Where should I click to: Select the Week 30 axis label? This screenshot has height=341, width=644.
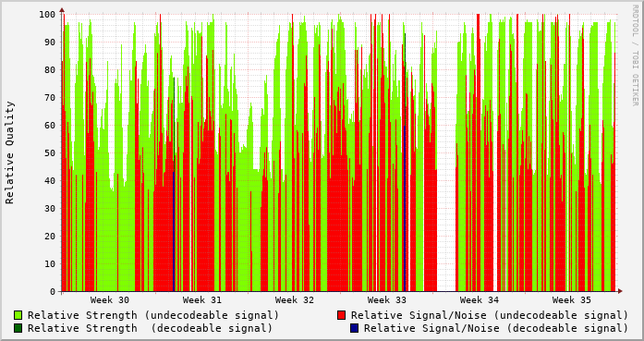pyautogui.click(x=109, y=300)
